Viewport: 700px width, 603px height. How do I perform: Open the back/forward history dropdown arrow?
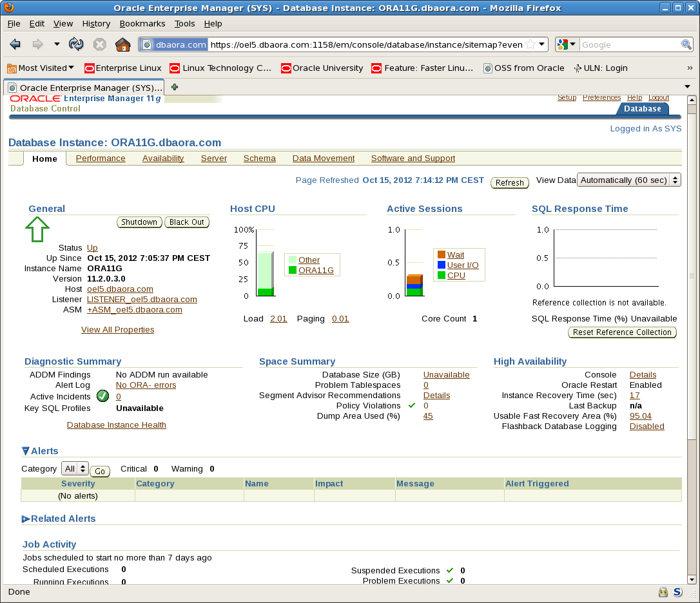point(57,44)
